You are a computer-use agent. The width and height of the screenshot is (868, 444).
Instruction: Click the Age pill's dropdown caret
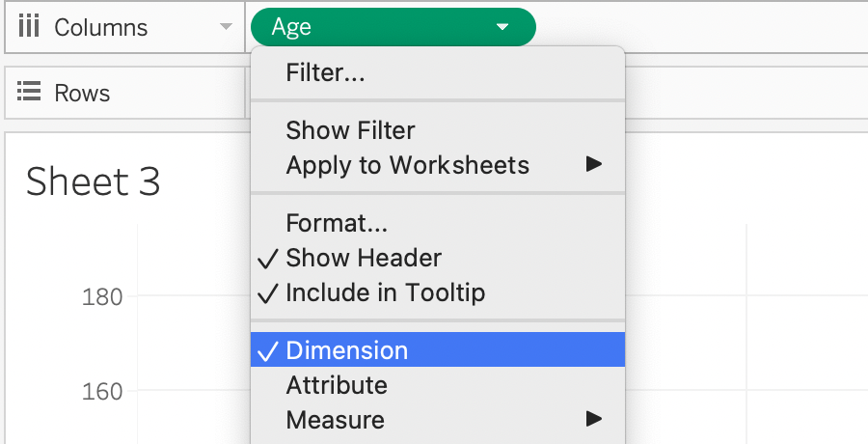[x=502, y=28]
